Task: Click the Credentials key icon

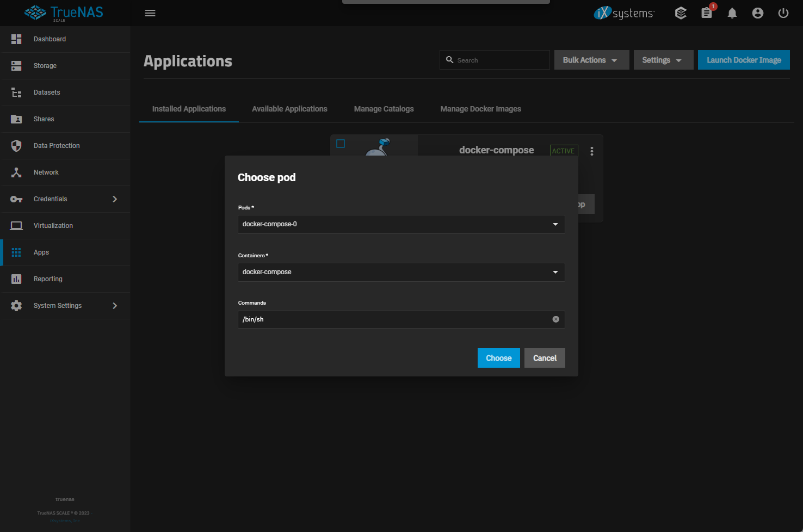Action: [16, 199]
